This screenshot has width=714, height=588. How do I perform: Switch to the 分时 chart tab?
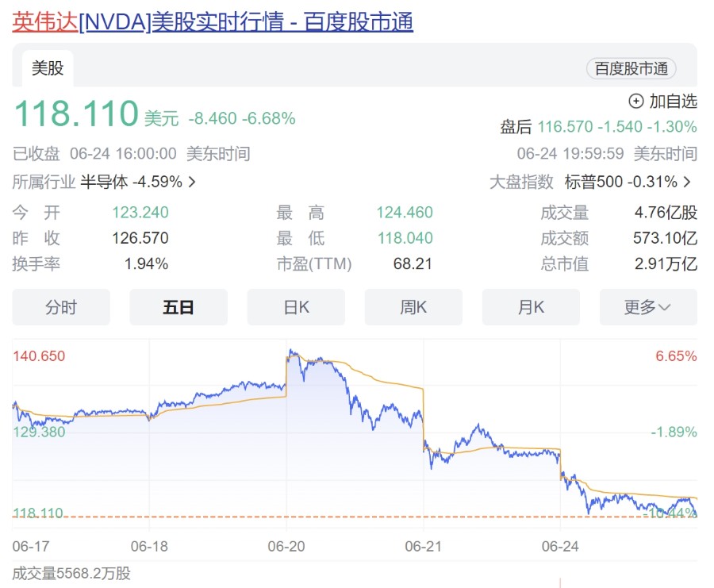[x=61, y=307]
